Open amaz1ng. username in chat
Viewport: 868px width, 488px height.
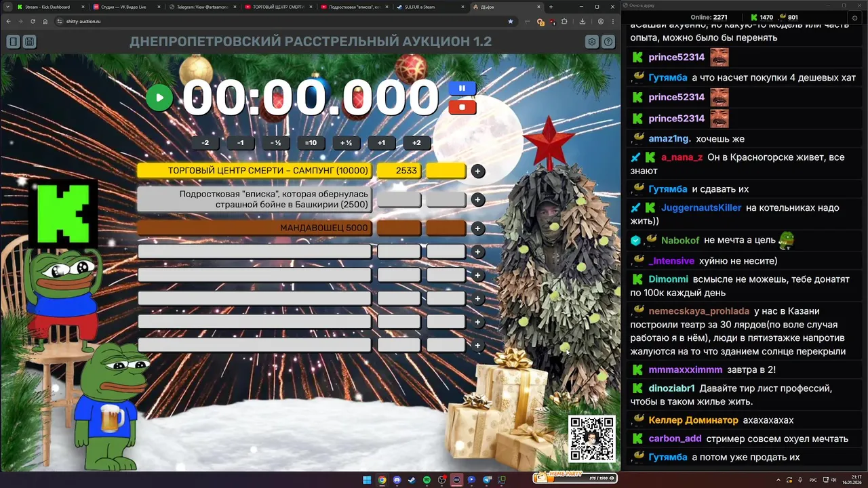[670, 138]
